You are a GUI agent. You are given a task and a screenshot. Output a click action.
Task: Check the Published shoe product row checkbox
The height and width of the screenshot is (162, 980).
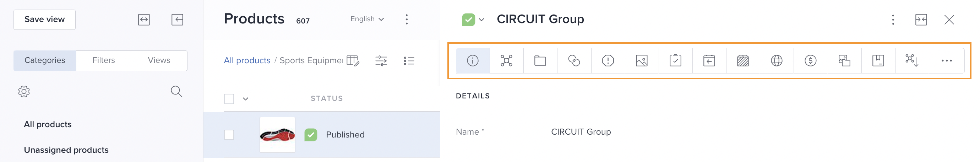229,135
